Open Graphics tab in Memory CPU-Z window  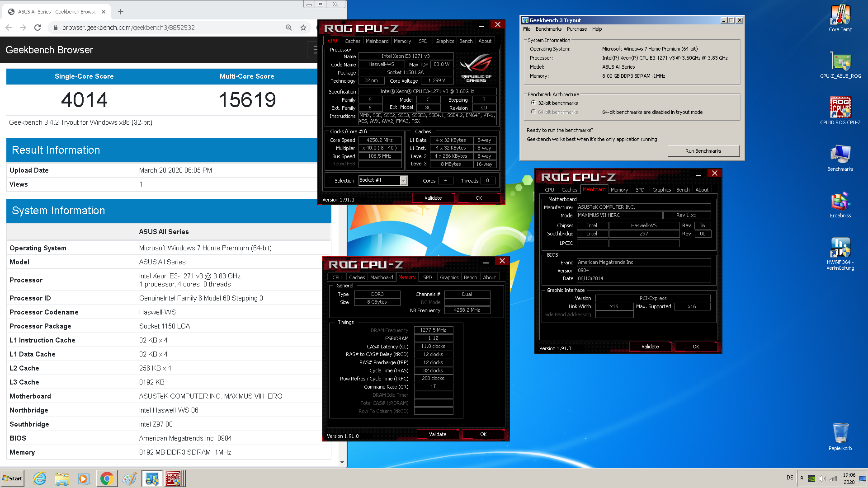pyautogui.click(x=449, y=277)
